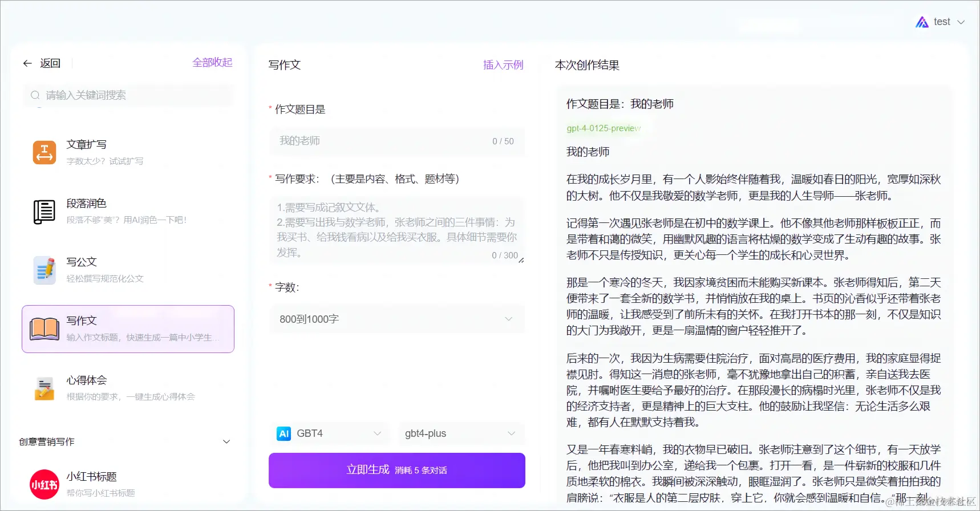Select the 段落润色 title text
Screen dimensions: 980x511
coord(86,204)
